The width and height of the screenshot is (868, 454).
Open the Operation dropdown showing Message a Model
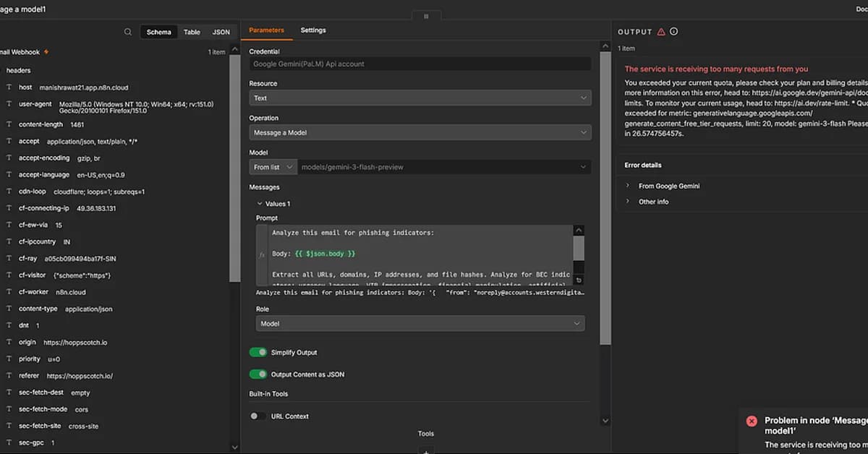pos(420,132)
